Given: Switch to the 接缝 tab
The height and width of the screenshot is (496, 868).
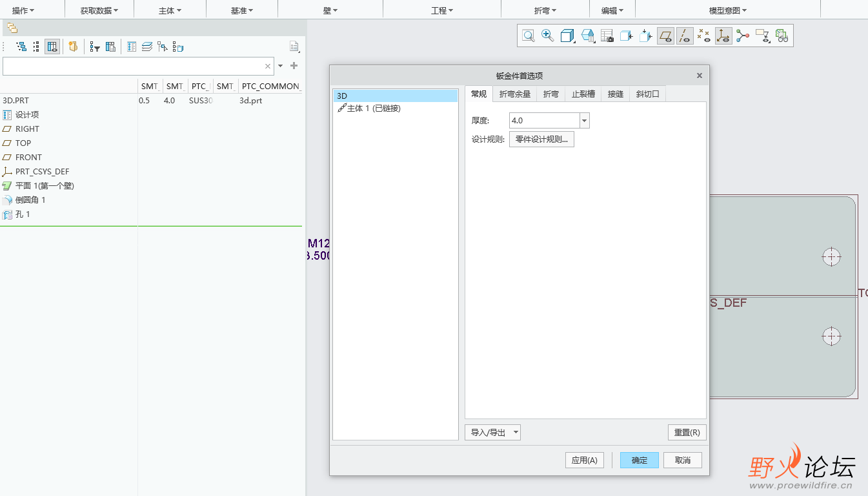Looking at the screenshot, I should [x=616, y=94].
